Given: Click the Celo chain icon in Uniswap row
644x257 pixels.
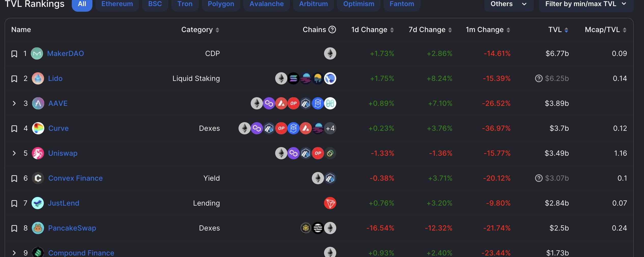Looking at the screenshot, I should (x=330, y=153).
